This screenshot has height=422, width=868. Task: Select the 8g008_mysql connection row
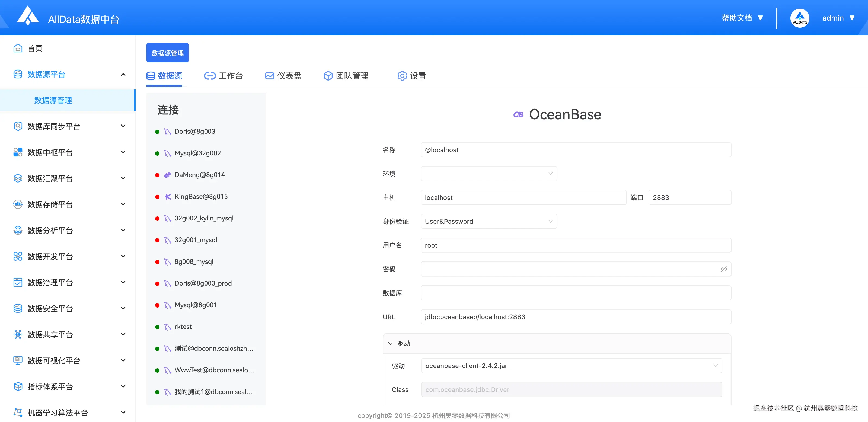click(206, 262)
